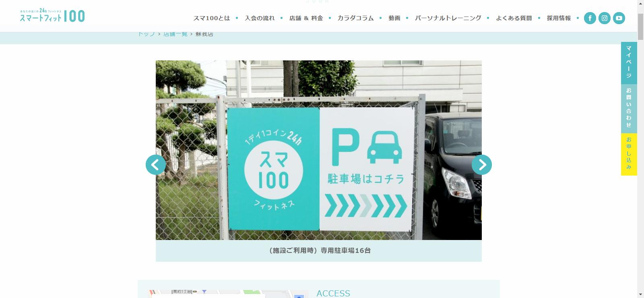Screen dimensions: 644x298
Task: Open 店舗 & 料金 menu item
Action: [x=306, y=18]
